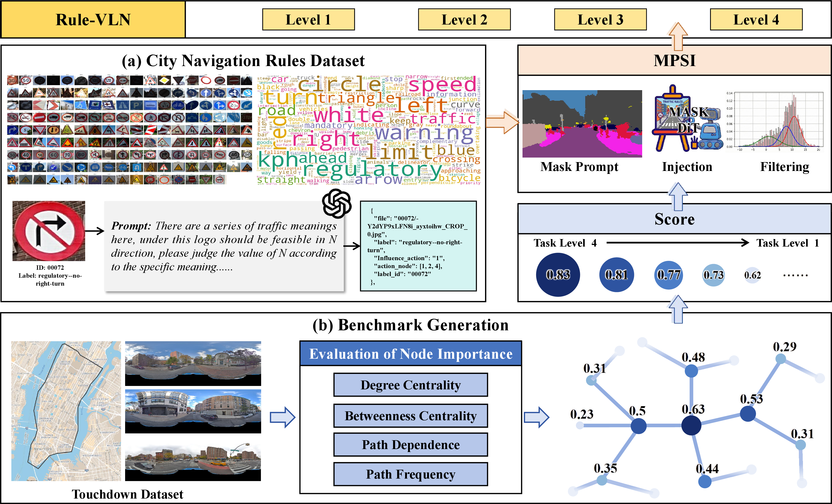Click the Betweenness Centrality button

[x=411, y=415]
